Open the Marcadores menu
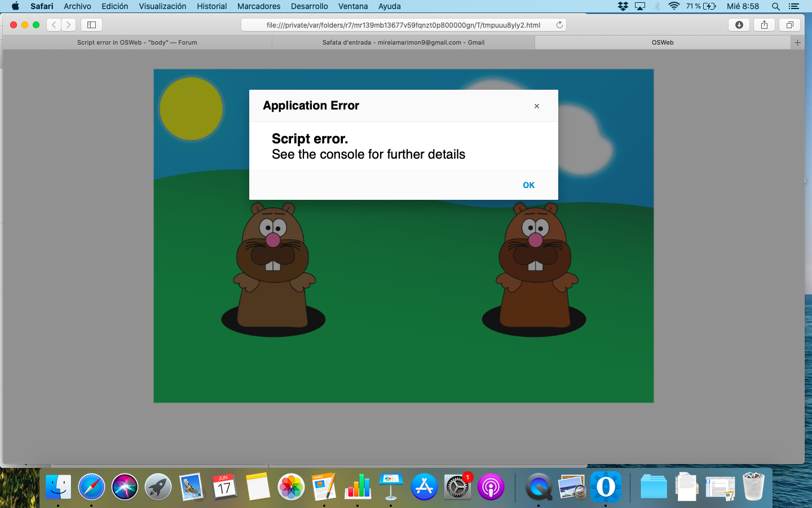Viewport: 812px width, 508px height. click(259, 6)
